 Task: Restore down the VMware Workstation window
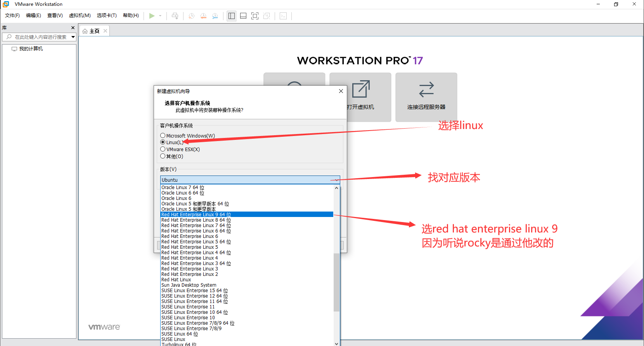pyautogui.click(x=616, y=4)
